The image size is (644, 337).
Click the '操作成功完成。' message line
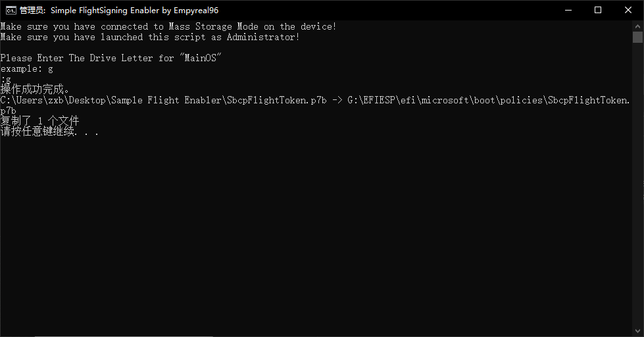(36, 89)
